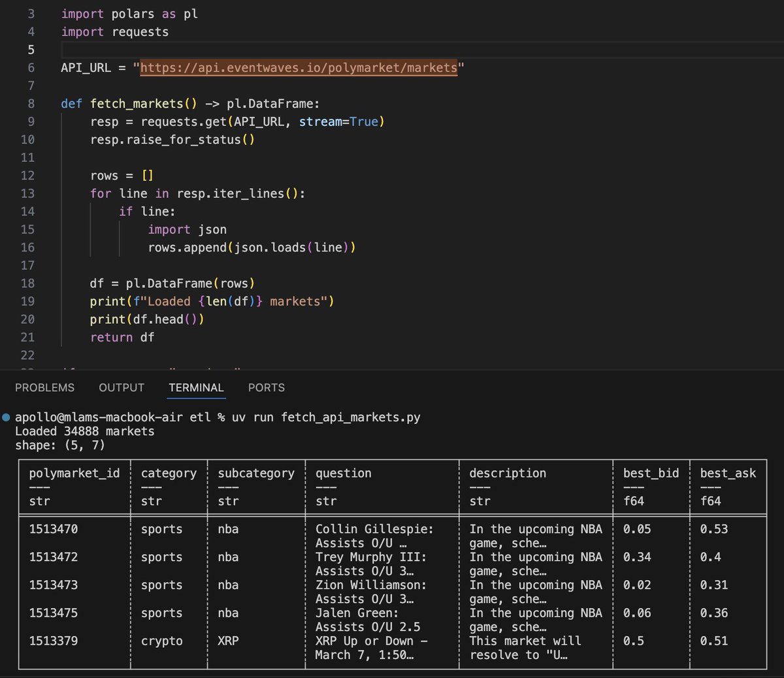Click the best_bid value 0.34
This screenshot has height=678, width=784.
(637, 557)
